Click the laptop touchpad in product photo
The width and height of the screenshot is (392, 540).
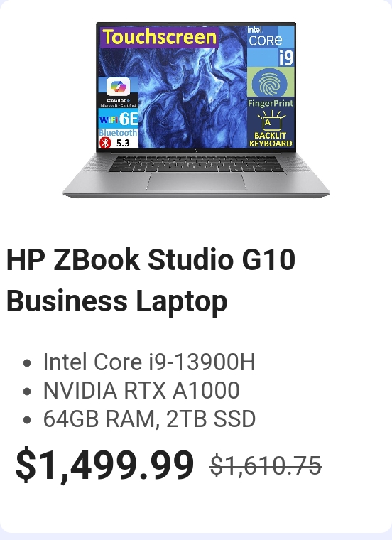[196, 181]
